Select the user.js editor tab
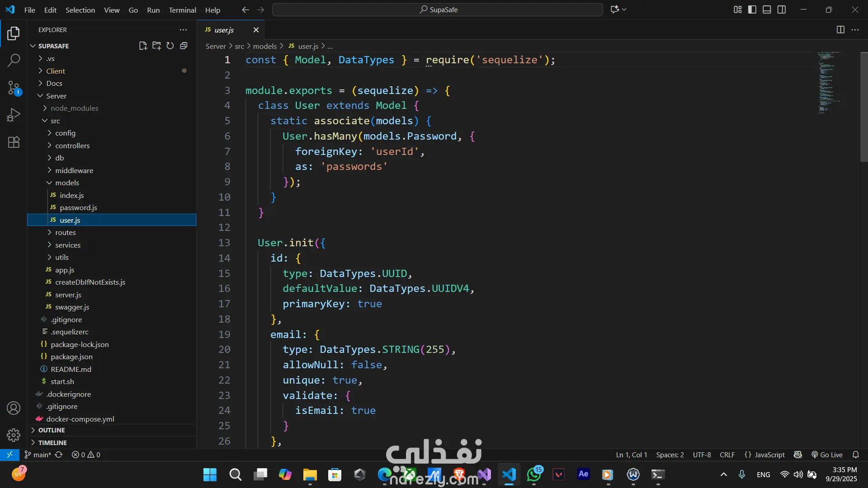 tap(224, 30)
